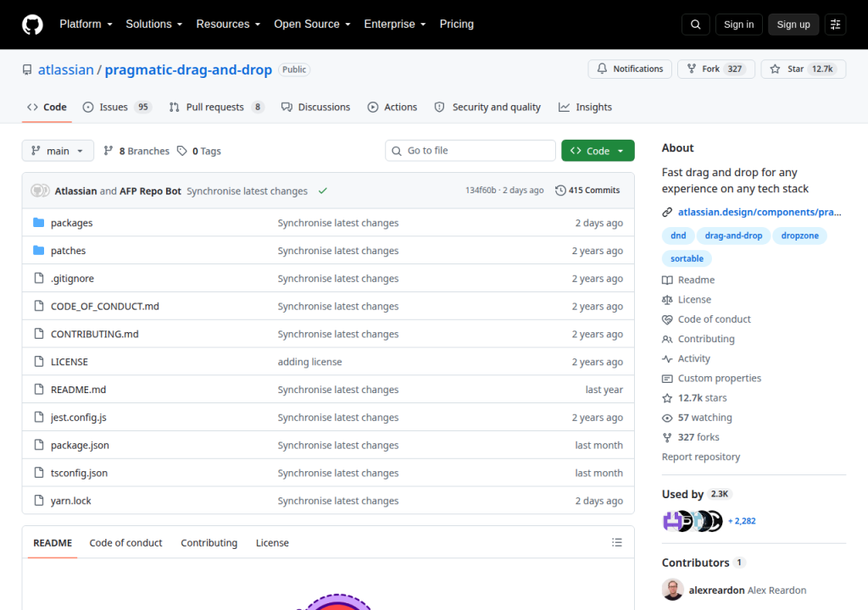Star the repository
The width and height of the screenshot is (868, 610).
coord(804,69)
